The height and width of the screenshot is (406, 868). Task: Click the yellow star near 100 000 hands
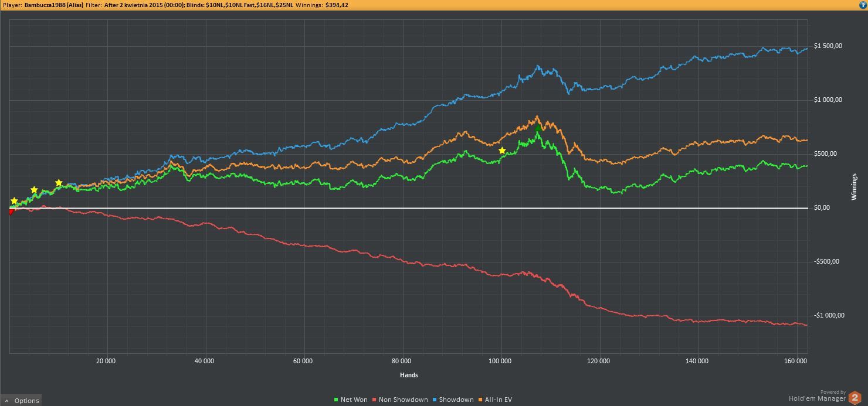pos(502,151)
